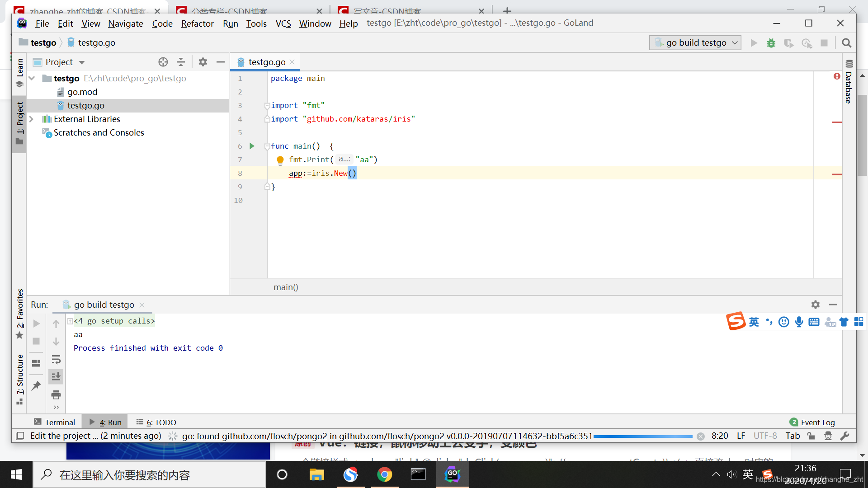Open the File menu

click(x=42, y=23)
